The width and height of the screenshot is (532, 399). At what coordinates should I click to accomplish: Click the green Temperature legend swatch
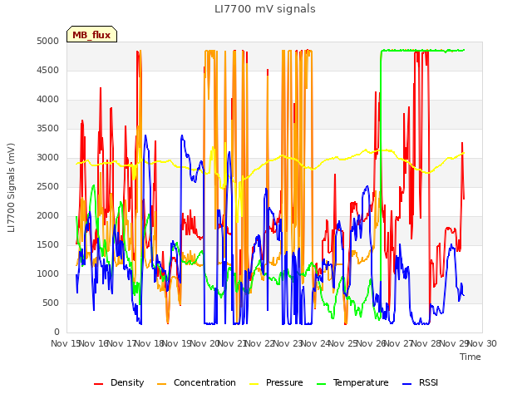(x=321, y=384)
